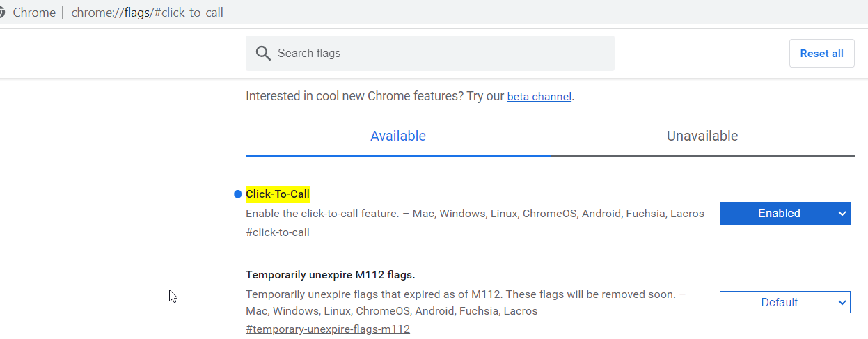This screenshot has height=339, width=868.
Task: Open the beta channel link
Action: [539, 97]
